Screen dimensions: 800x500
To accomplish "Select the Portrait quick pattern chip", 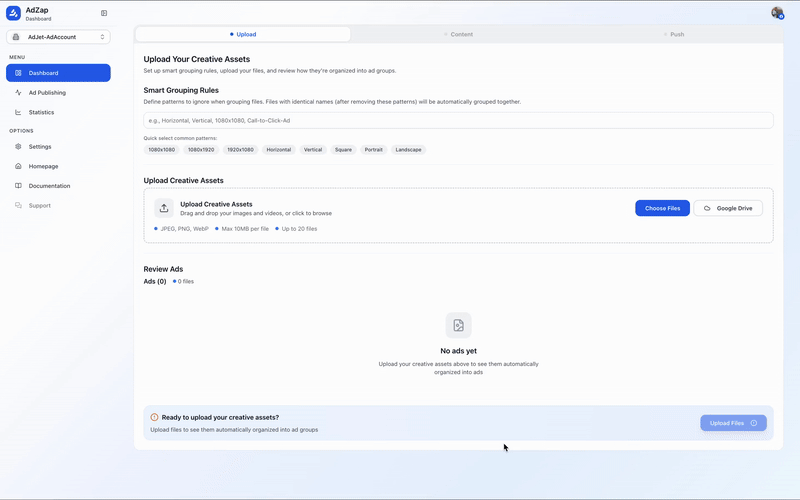I will 373,150.
